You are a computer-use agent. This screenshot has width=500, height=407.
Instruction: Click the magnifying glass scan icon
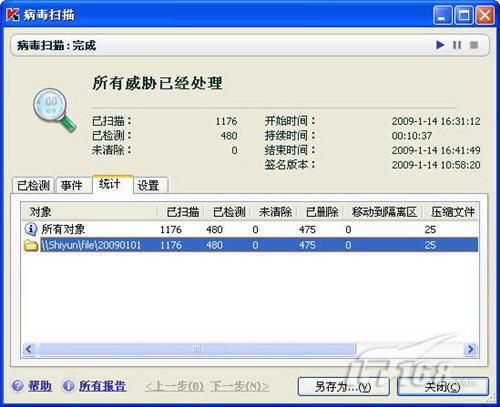tap(54, 110)
